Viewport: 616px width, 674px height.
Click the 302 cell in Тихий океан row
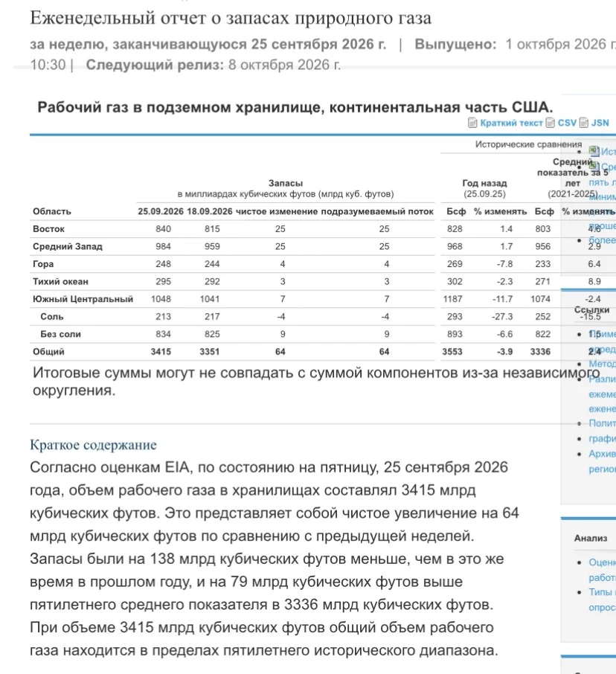coord(455,281)
